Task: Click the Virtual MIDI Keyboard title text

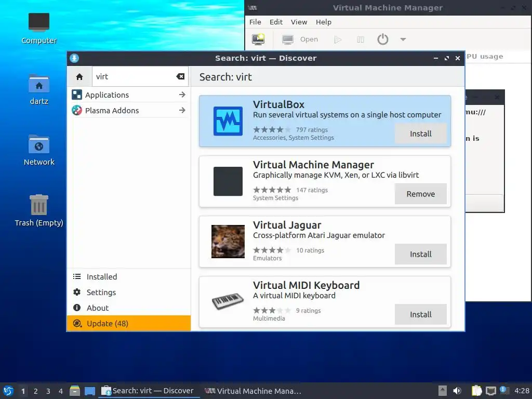Action: (307, 285)
